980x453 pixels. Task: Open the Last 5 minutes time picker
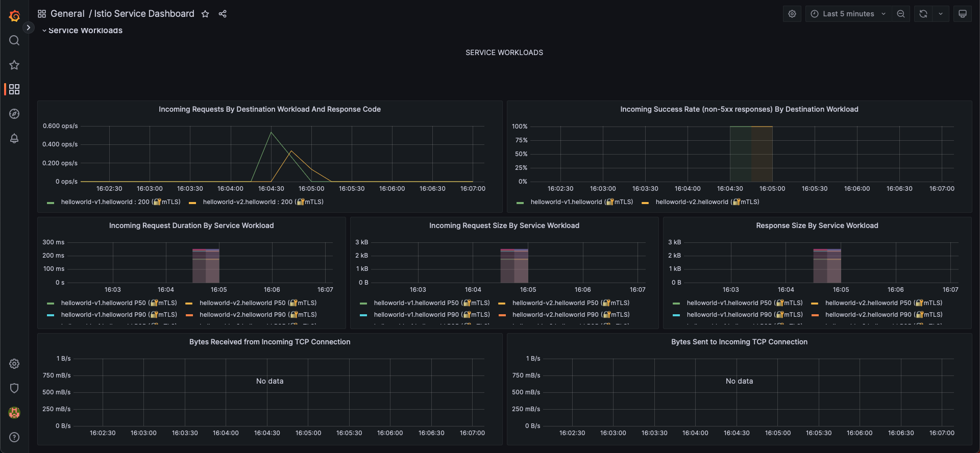click(x=848, y=14)
